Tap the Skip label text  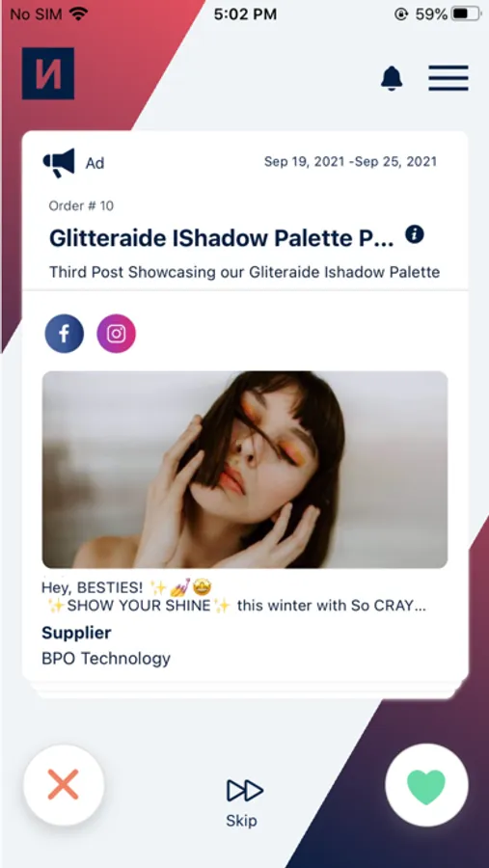[241, 821]
